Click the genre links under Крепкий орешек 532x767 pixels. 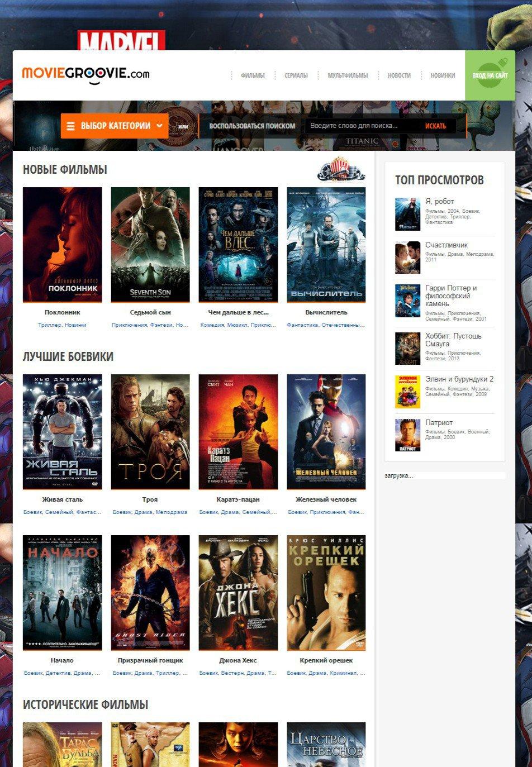tap(326, 673)
